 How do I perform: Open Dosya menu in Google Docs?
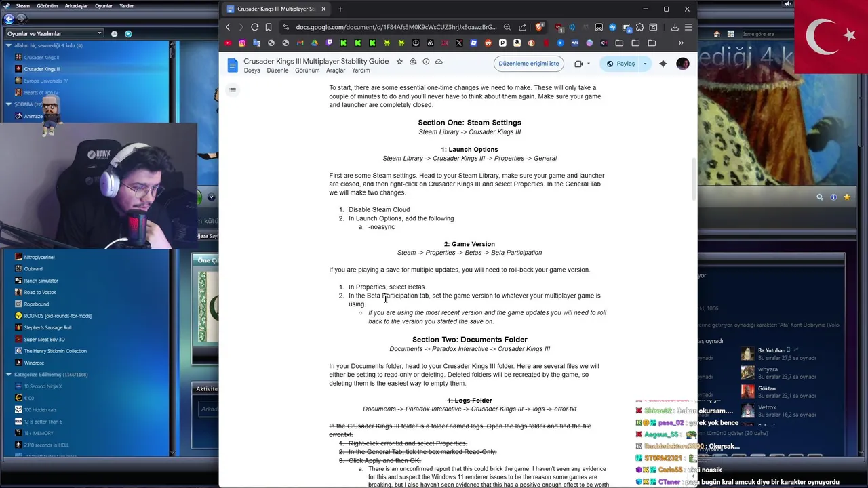point(252,70)
